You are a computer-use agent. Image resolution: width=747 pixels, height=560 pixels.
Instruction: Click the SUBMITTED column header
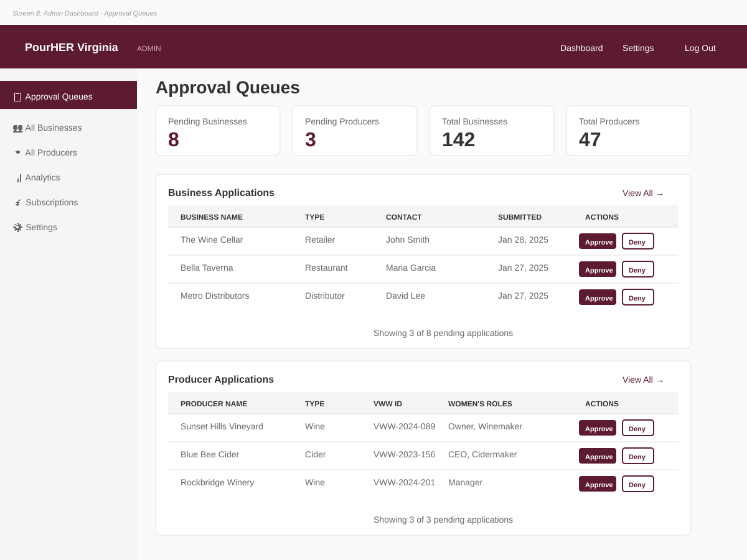pos(520,217)
